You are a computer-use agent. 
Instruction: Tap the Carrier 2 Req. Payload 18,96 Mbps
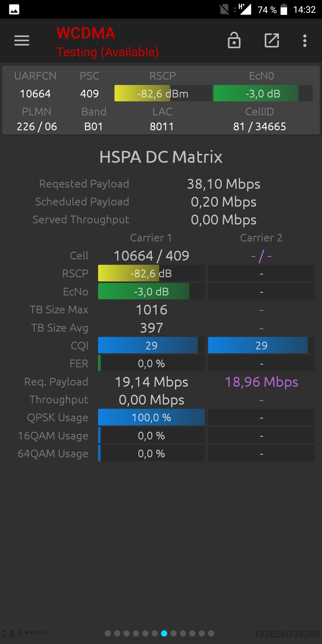(261, 382)
